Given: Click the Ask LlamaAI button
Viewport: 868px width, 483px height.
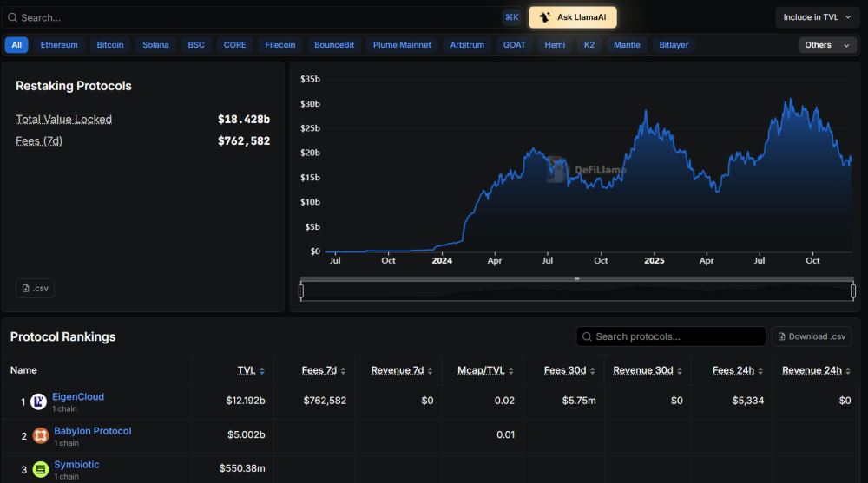Looking at the screenshot, I should pos(572,17).
